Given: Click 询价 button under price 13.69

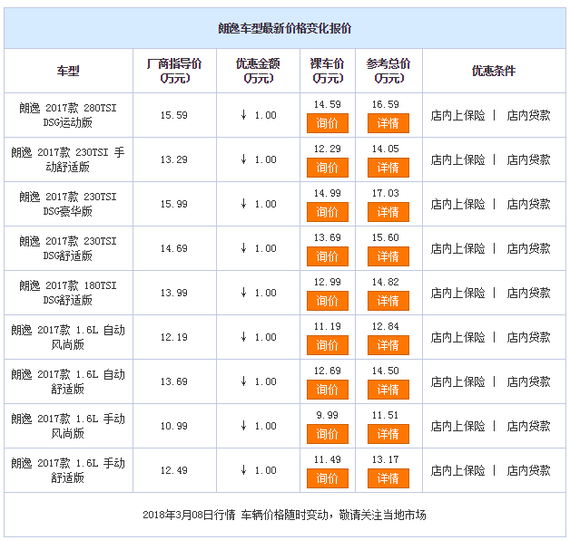Looking at the screenshot, I should pos(328,256).
